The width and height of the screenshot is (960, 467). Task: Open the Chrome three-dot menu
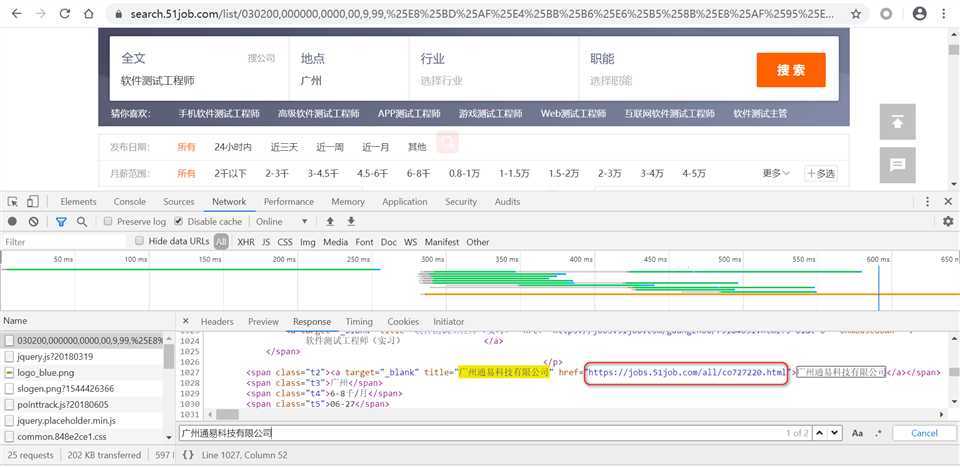(943, 13)
